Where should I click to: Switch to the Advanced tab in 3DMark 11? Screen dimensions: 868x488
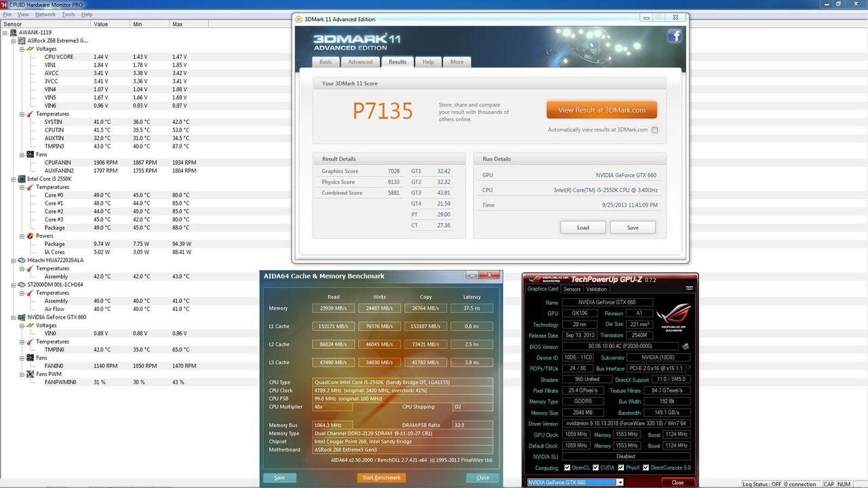coord(360,62)
